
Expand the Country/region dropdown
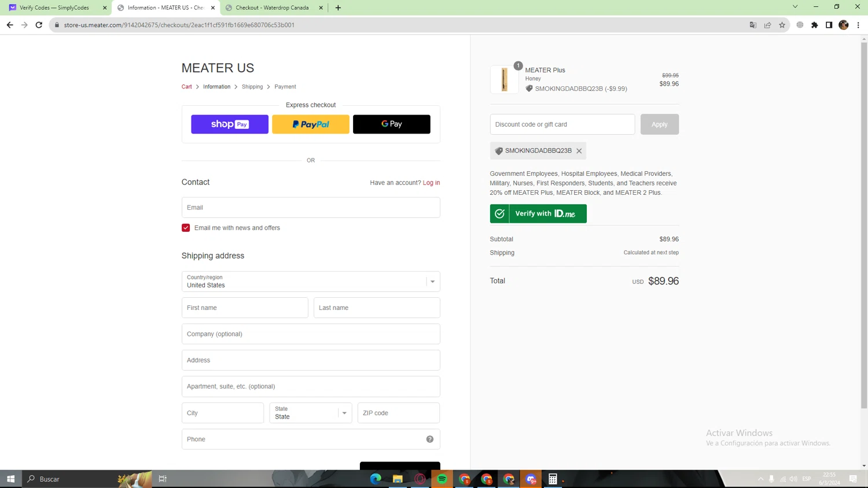pyautogui.click(x=311, y=282)
